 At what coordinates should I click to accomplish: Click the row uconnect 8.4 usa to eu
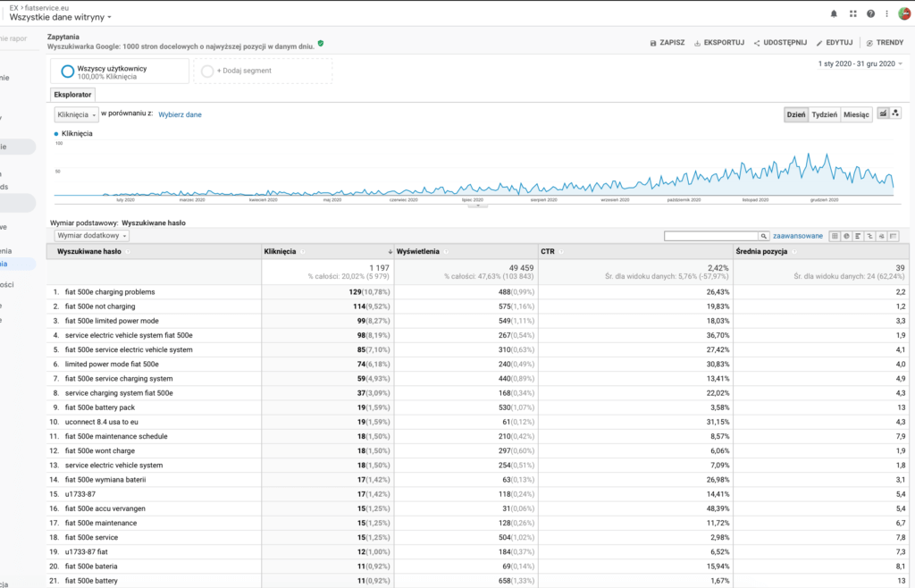coord(478,422)
